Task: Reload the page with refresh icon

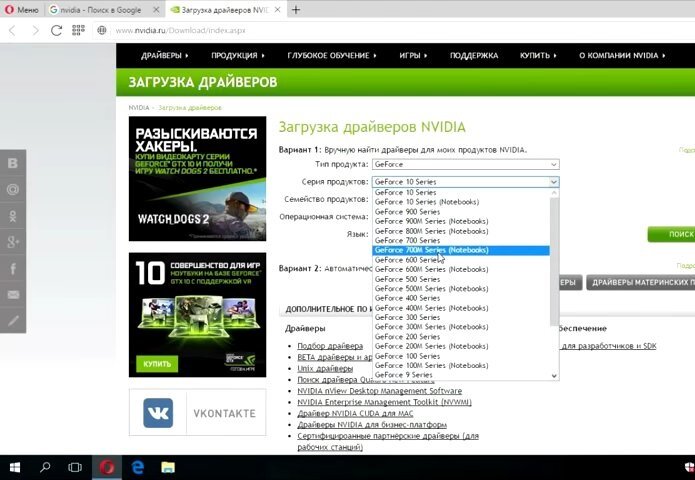Action: [x=56, y=30]
